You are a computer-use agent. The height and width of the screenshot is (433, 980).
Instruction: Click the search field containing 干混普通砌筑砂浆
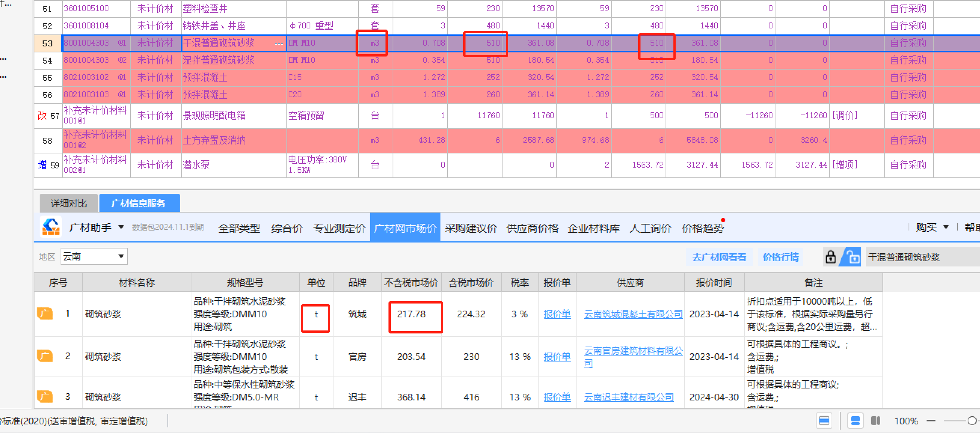click(x=923, y=257)
